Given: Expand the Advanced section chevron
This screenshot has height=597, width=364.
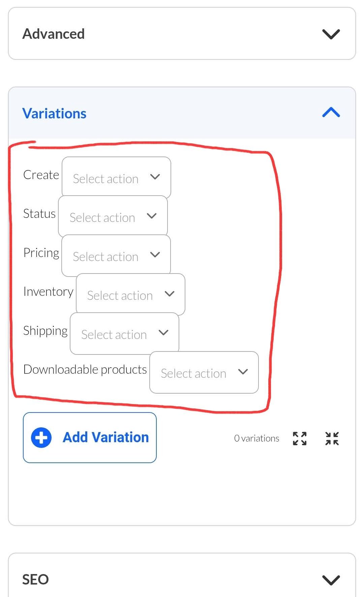Looking at the screenshot, I should (x=331, y=34).
